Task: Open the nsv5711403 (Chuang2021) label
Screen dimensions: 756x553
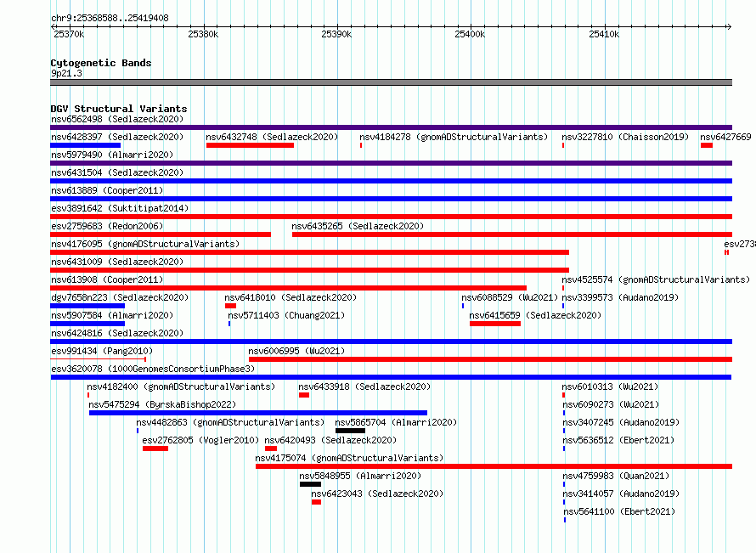Action: (x=286, y=315)
